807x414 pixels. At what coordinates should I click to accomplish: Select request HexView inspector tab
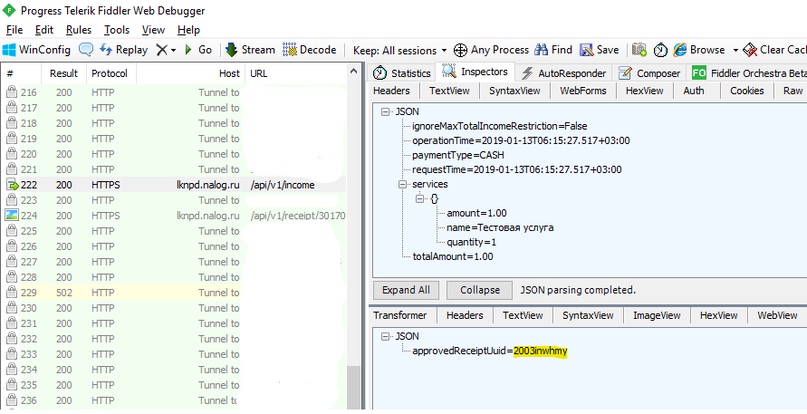pyautogui.click(x=644, y=91)
